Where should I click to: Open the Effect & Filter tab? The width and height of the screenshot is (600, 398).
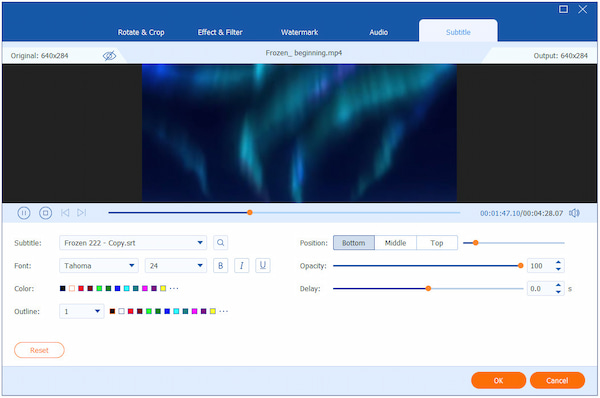coord(220,32)
